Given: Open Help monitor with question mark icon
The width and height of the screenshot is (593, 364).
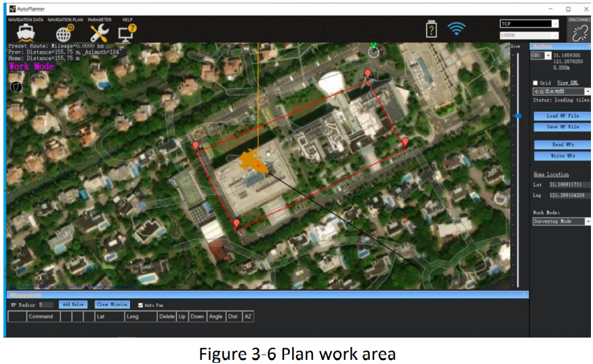Looking at the screenshot, I should 127,33.
